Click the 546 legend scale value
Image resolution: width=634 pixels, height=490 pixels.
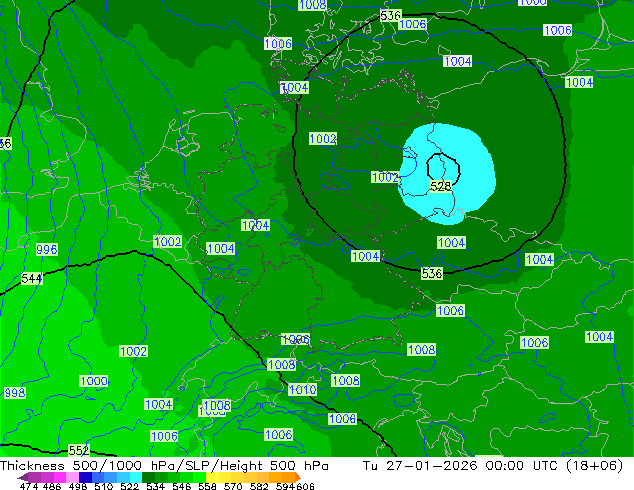182,486
